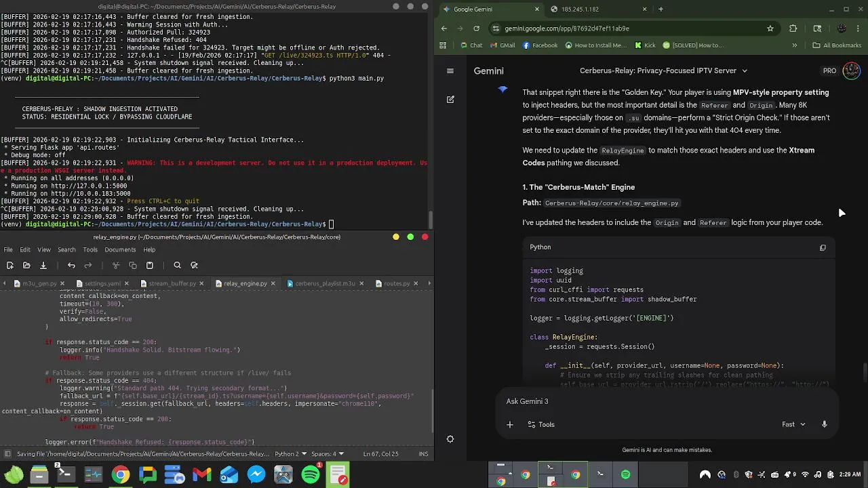868x488 pixels.
Task: Start a new Gemini chat via pencil icon
Action: (450, 99)
